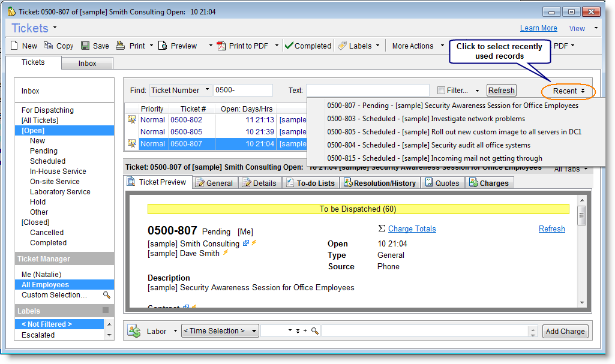
Task: Open the Charge Totals link
Action: [x=412, y=228]
